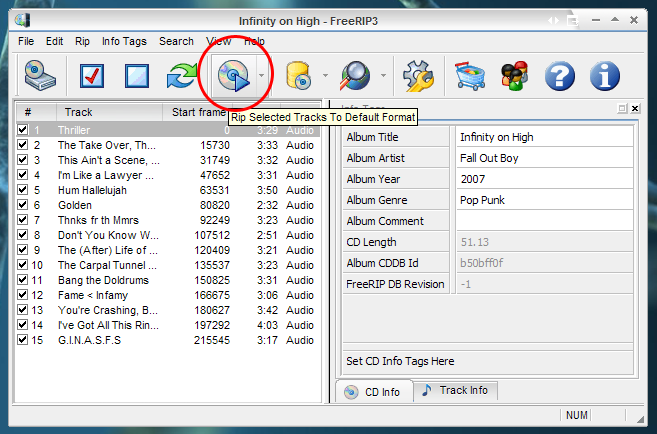Click the refresh CD arrows icon

click(182, 76)
